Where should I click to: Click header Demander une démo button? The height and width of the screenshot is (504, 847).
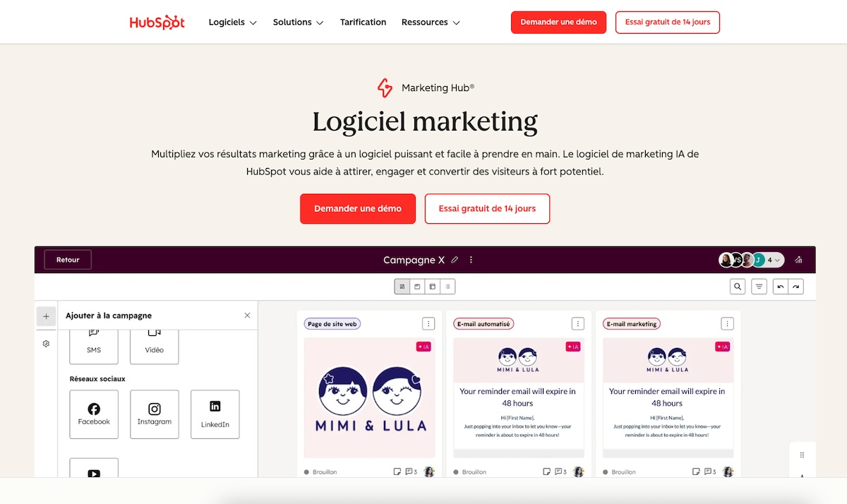pyautogui.click(x=558, y=22)
